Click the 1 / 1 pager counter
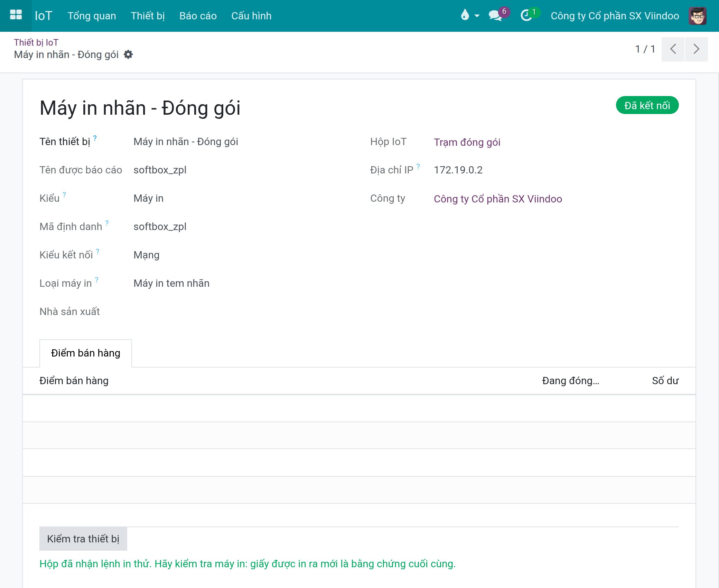Screen dimensions: 719x588 (645, 49)
